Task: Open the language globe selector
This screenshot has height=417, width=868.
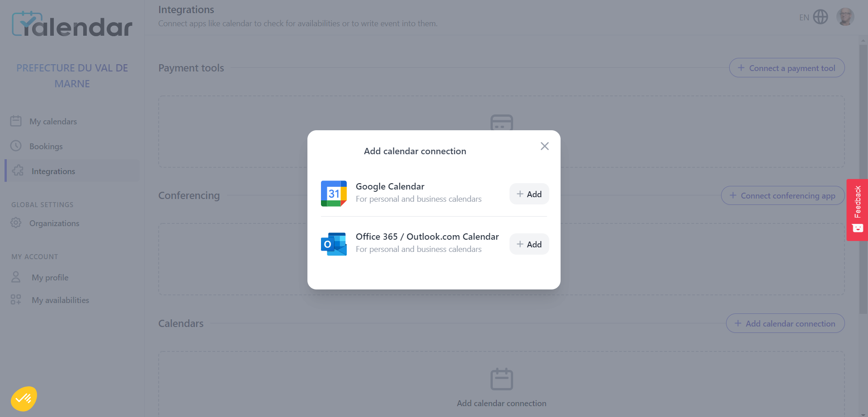Action: pyautogui.click(x=821, y=17)
